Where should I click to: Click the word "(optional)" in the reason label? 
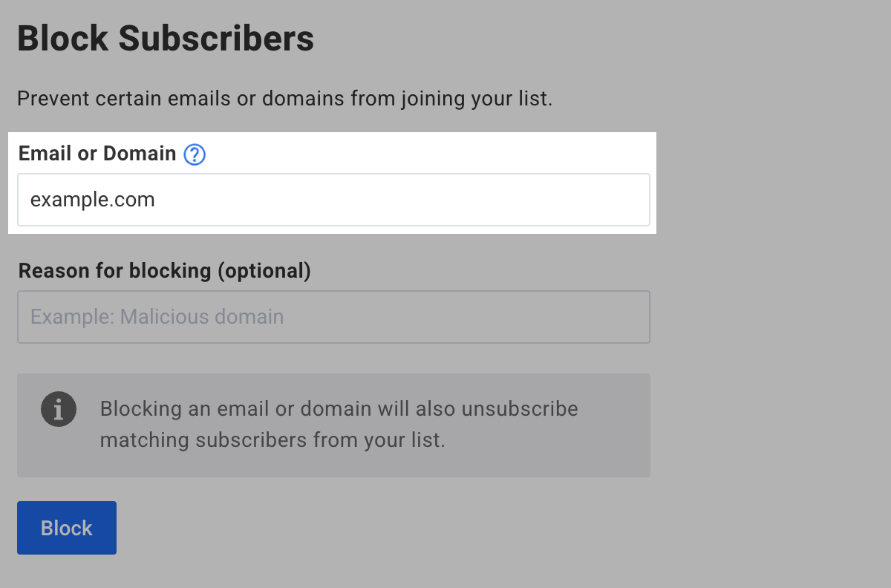tap(264, 271)
